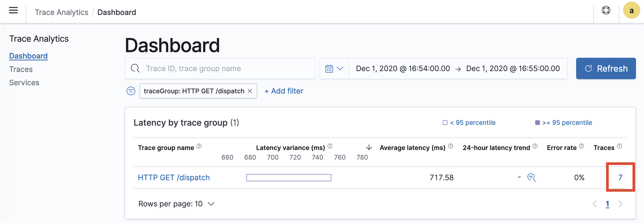Open the Services page in sidebar

(x=24, y=83)
